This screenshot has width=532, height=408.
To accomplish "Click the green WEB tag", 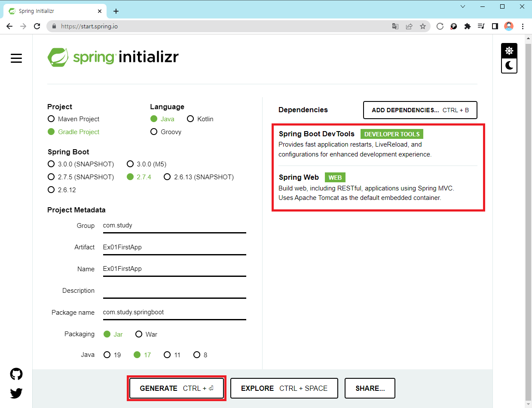I will (335, 178).
